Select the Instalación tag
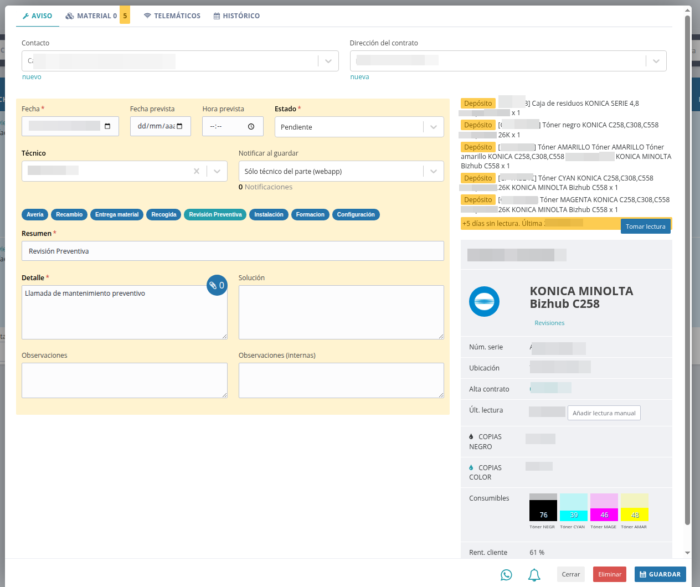The height and width of the screenshot is (587, 700). pyautogui.click(x=269, y=215)
